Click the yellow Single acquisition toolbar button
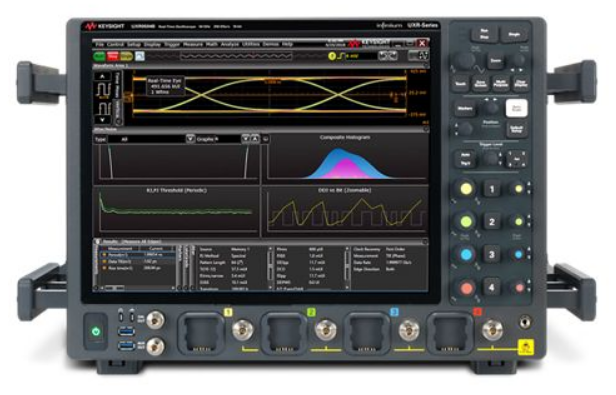 point(126,56)
